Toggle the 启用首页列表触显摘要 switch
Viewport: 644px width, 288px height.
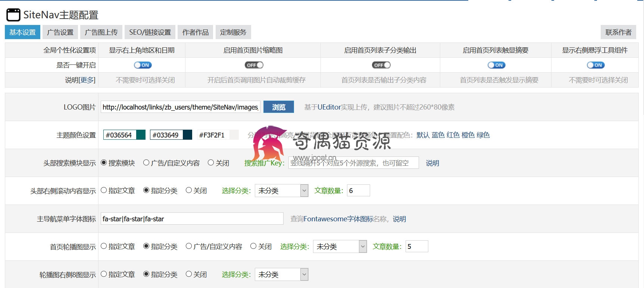497,65
